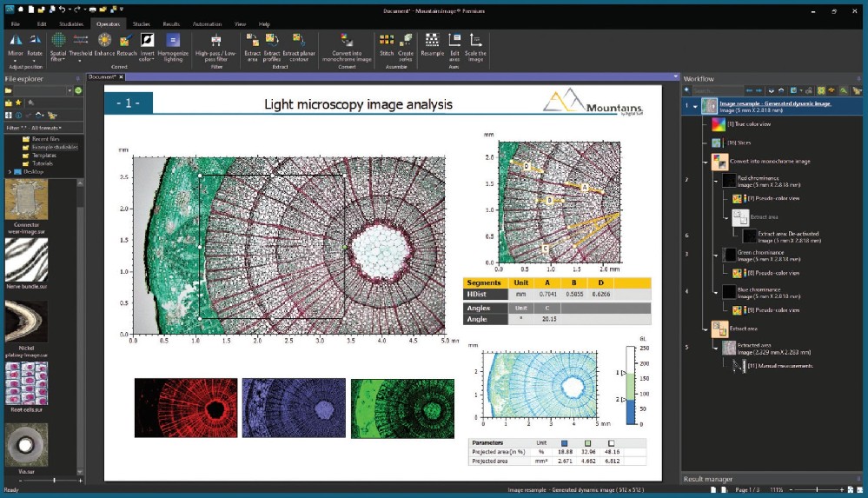Open the Results ribbon tab
The height and width of the screenshot is (498, 868).
pos(171,24)
